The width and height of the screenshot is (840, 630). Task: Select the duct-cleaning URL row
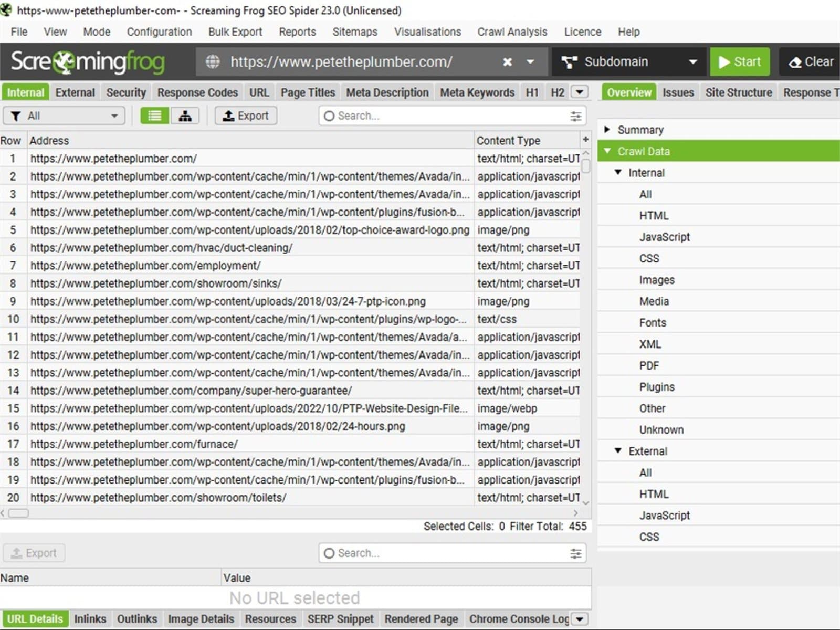tap(290, 248)
